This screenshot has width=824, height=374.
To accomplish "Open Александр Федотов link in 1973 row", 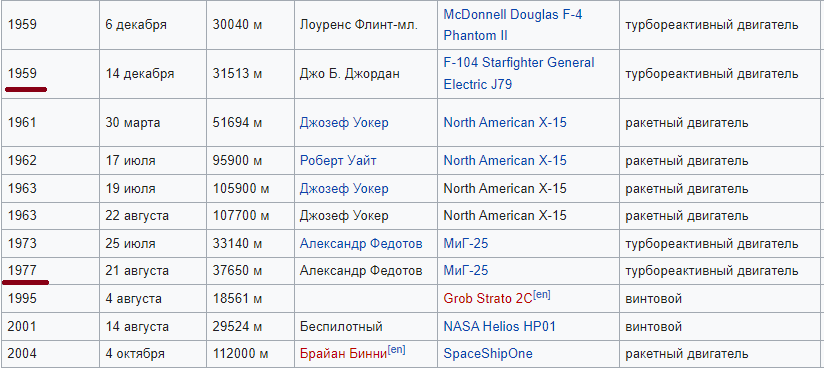I will coord(361,244).
